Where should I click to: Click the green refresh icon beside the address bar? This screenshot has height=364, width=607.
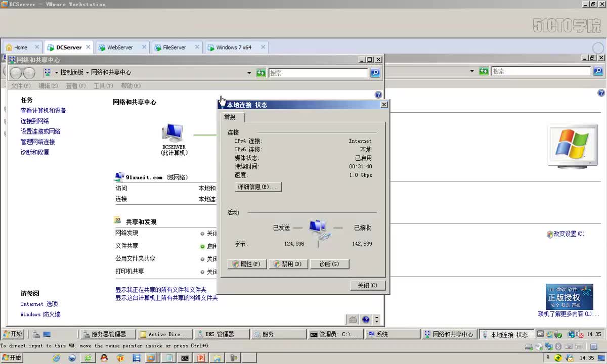tap(261, 73)
